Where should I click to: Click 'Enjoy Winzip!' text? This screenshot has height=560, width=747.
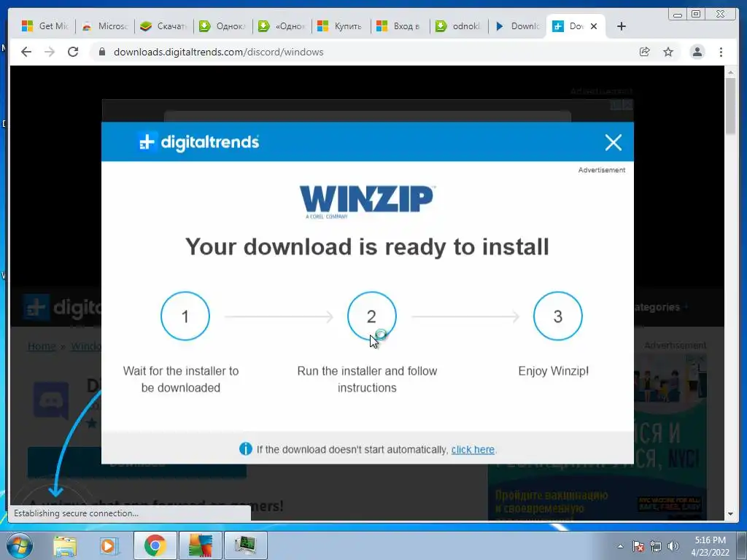tap(553, 371)
